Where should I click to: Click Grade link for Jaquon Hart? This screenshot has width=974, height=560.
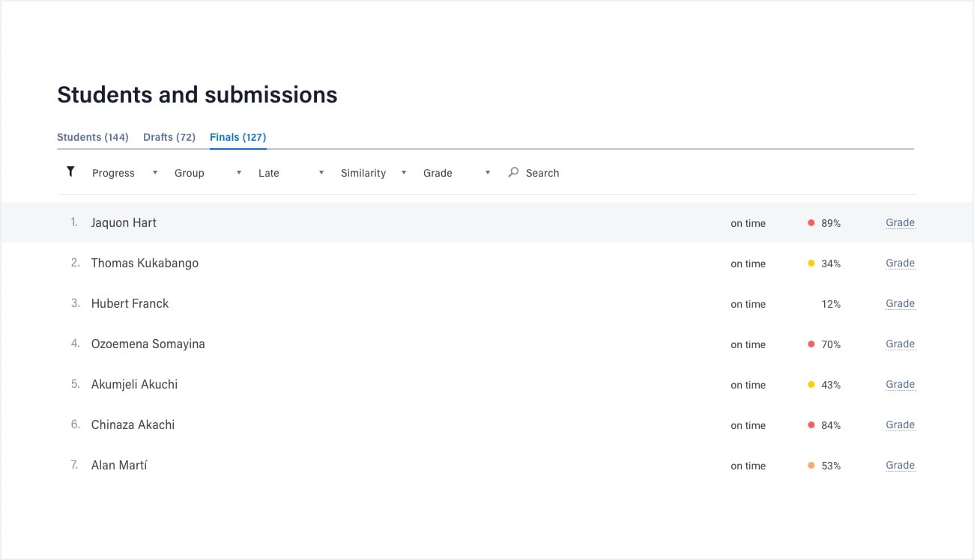(x=900, y=223)
